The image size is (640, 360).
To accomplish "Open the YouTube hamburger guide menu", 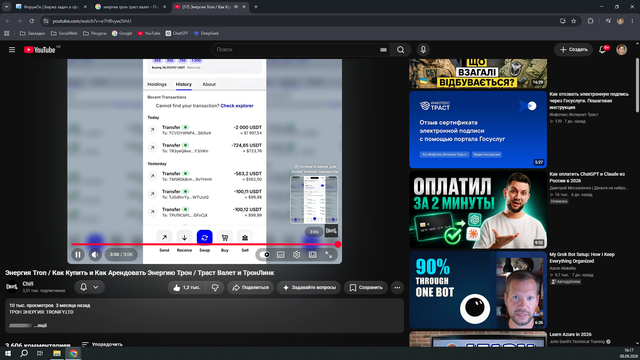I will tap(12, 49).
